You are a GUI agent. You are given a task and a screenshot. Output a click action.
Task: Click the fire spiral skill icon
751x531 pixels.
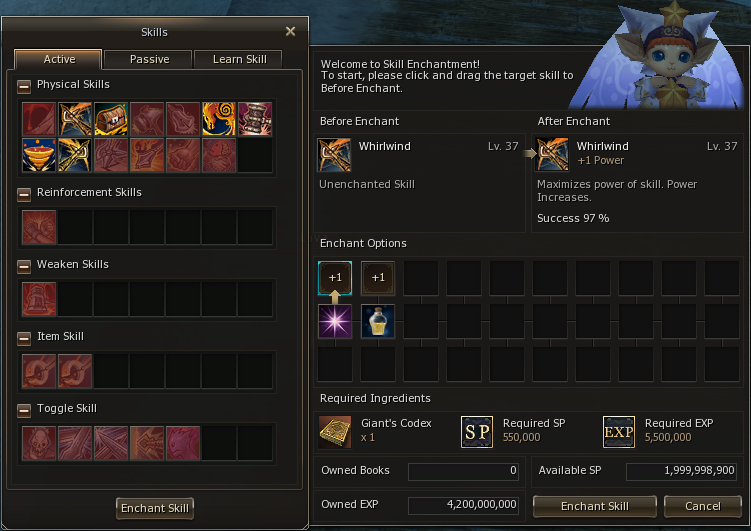click(219, 119)
